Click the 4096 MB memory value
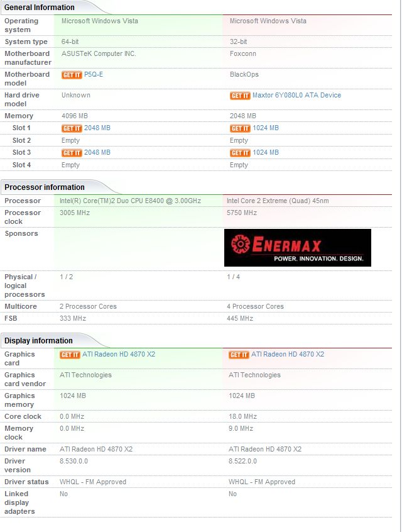The width and height of the screenshot is (402, 532). [75, 116]
